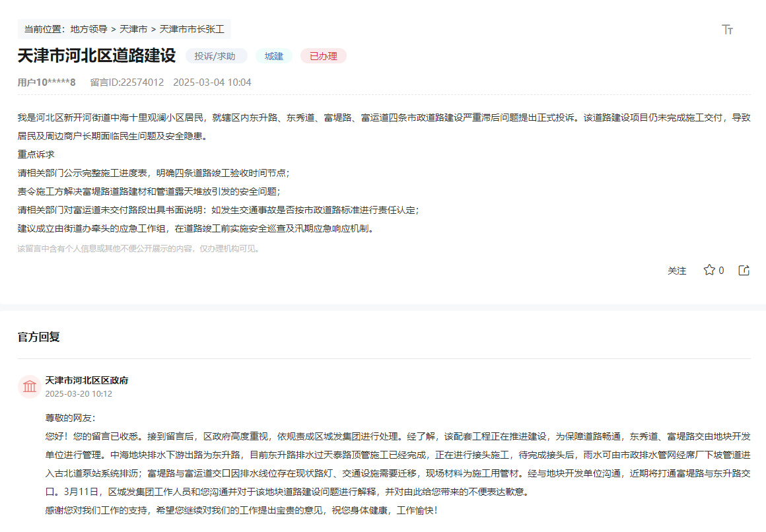The height and width of the screenshot is (532, 766).
Task: Click the gray privacy notice text
Action: point(139,249)
